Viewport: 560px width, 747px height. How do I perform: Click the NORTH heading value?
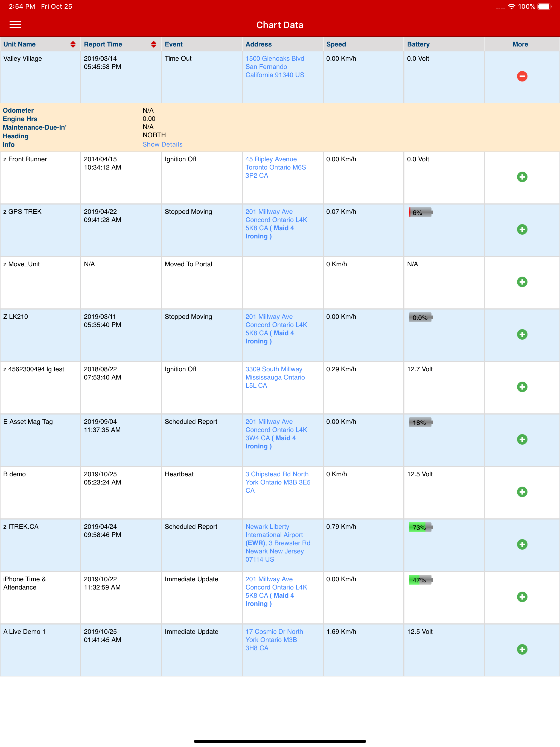(154, 135)
